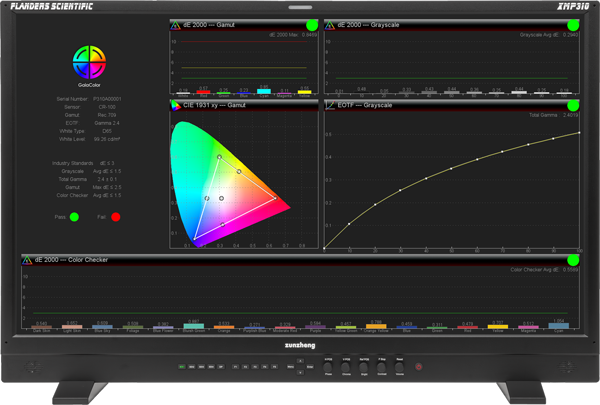Click the zunzheng brand logo below the screen
Screen dimensions: 600x405
tap(300, 345)
